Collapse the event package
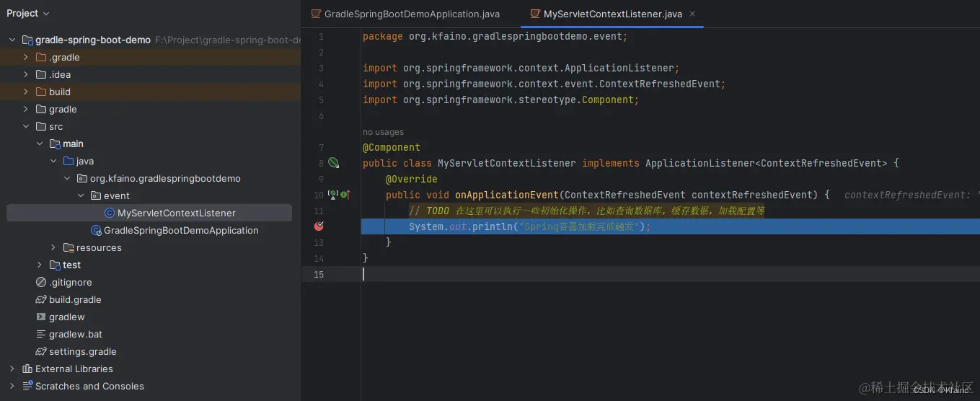 [x=81, y=195]
